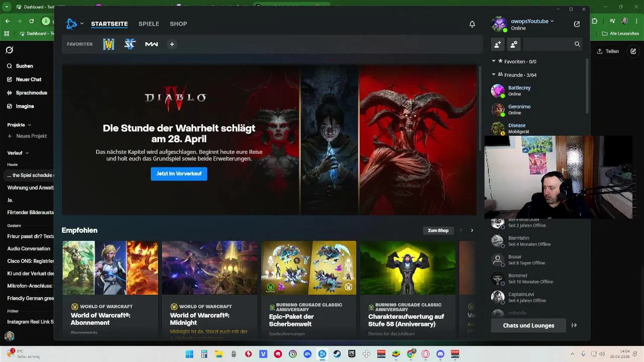Select offline friend Bommel
Viewport: 644px width, 362px height.
pyautogui.click(x=536, y=279)
